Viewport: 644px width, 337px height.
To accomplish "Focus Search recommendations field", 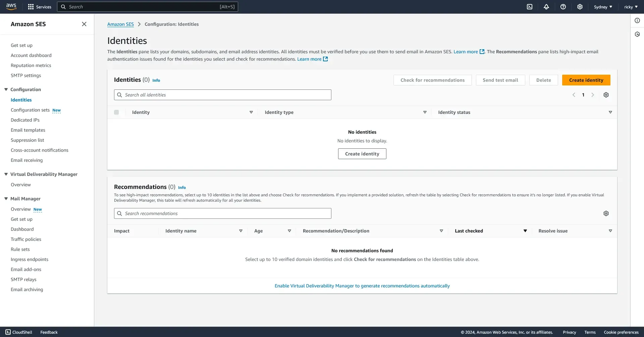I will point(223,213).
